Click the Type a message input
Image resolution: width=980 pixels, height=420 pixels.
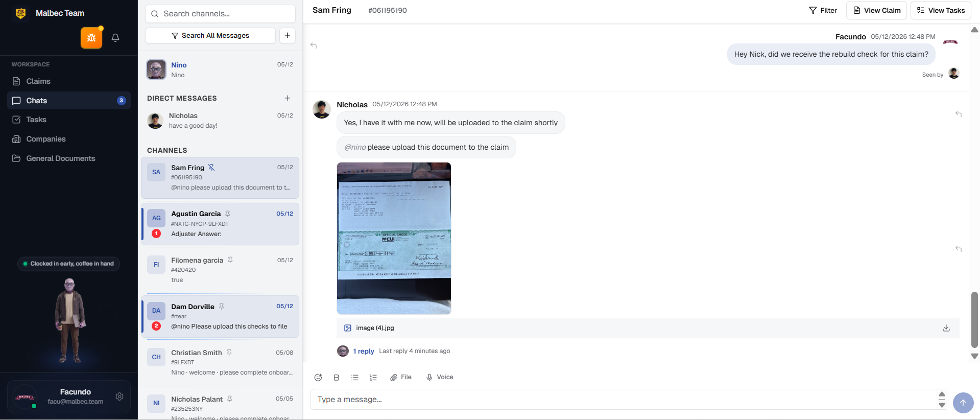(x=623, y=400)
